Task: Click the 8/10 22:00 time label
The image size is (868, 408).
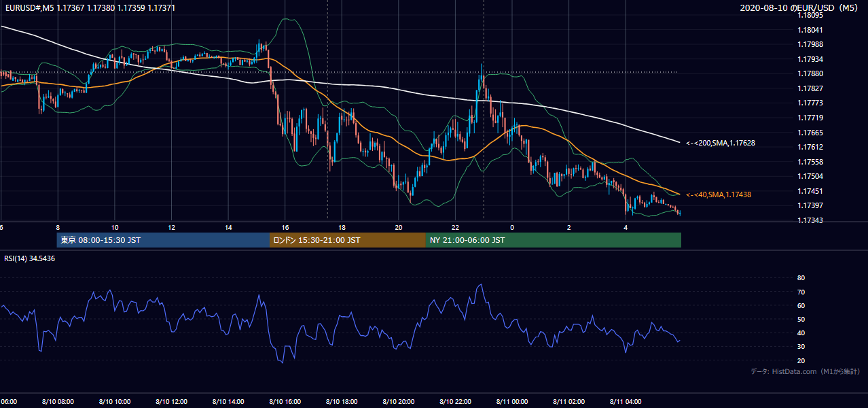Action: point(455,402)
